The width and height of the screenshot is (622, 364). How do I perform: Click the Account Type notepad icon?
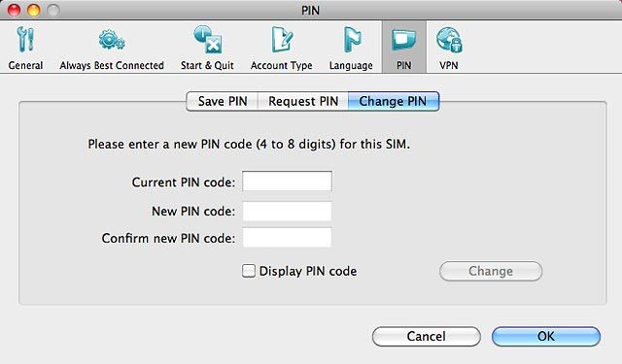[282, 40]
